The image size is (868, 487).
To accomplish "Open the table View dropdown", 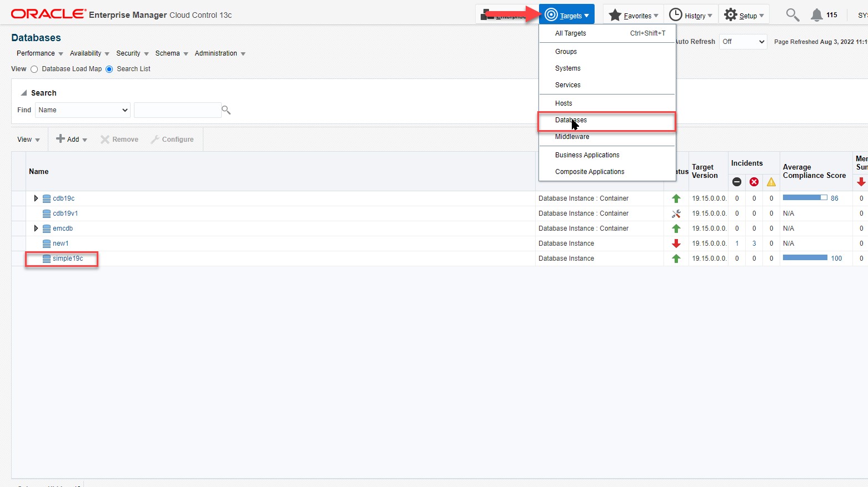I will point(28,140).
